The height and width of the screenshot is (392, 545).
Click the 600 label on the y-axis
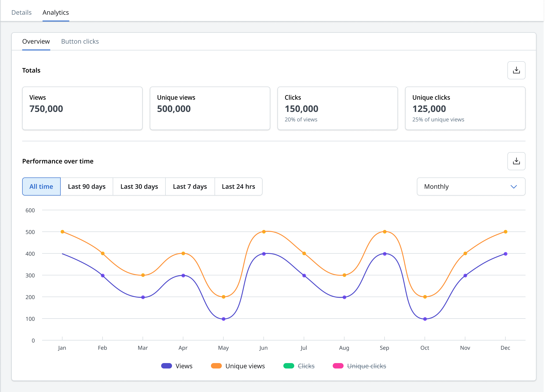tap(30, 210)
